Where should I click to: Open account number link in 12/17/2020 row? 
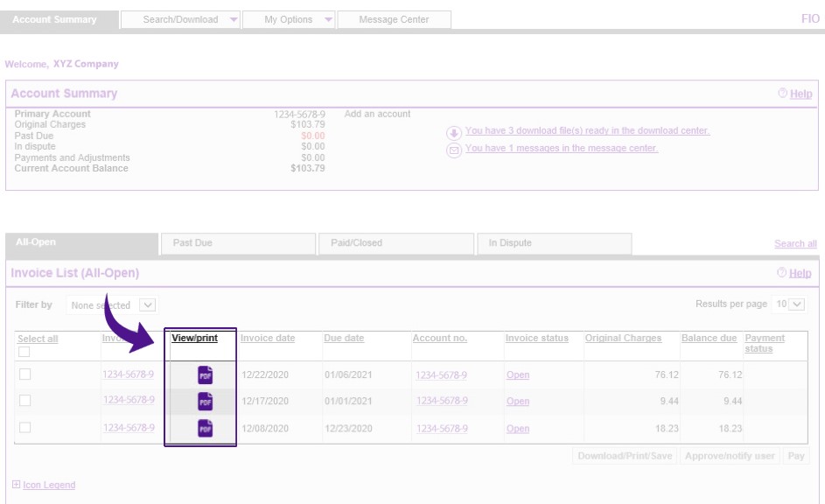click(x=442, y=401)
